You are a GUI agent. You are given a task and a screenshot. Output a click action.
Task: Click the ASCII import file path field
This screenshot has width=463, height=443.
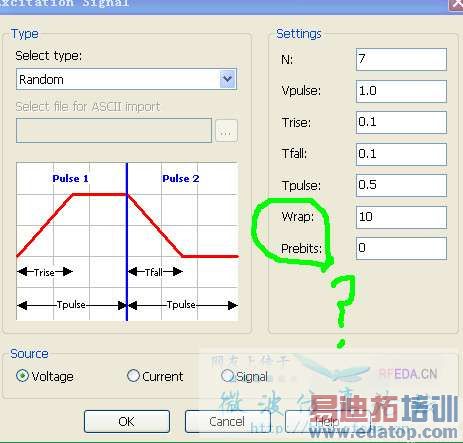point(114,130)
